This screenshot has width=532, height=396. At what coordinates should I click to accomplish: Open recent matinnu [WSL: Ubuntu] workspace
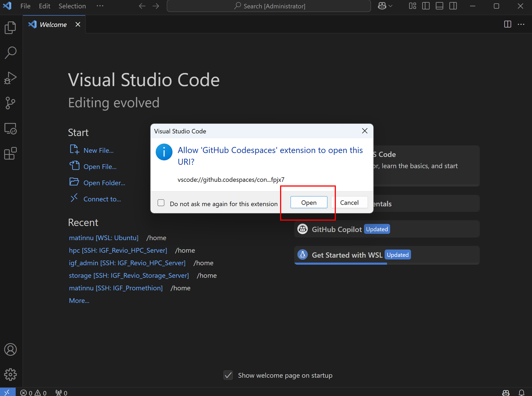coord(104,238)
